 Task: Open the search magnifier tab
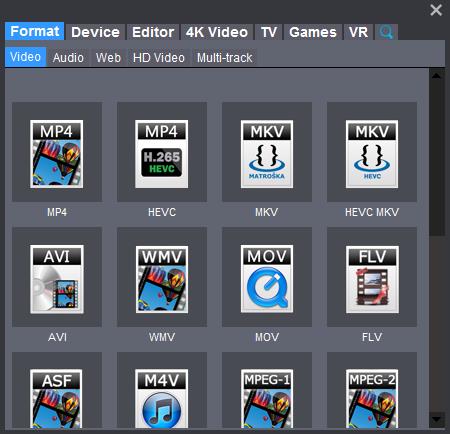coord(386,32)
